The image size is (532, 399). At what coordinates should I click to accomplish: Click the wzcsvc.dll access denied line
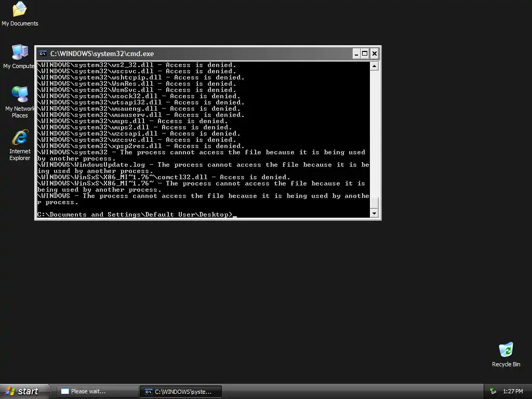[x=137, y=140]
